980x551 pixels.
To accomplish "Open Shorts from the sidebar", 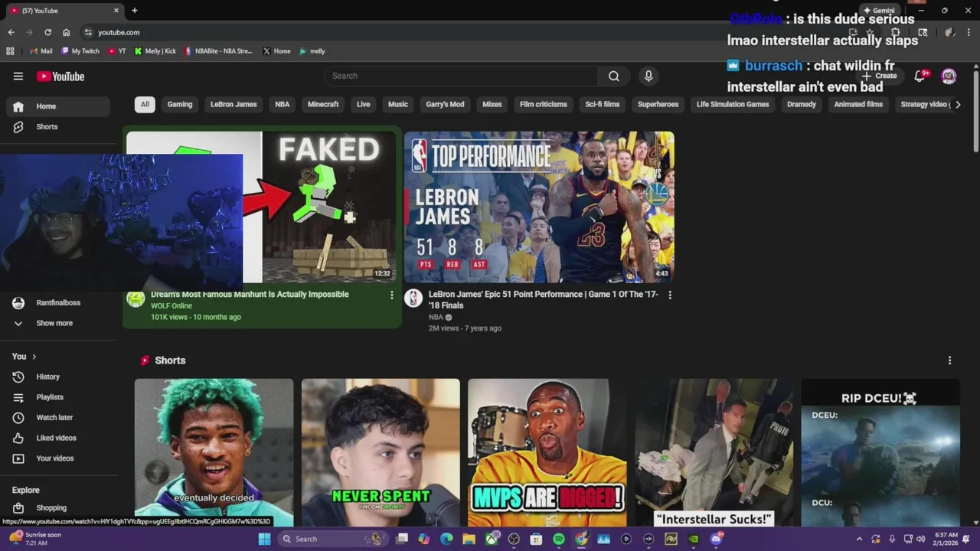I will coord(58,127).
